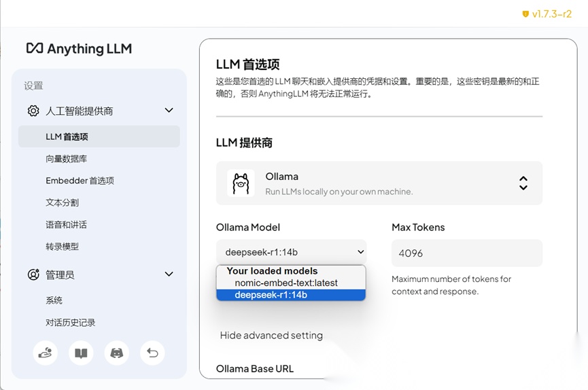
Task: Open 语音和讲话 settings
Action: tap(67, 225)
